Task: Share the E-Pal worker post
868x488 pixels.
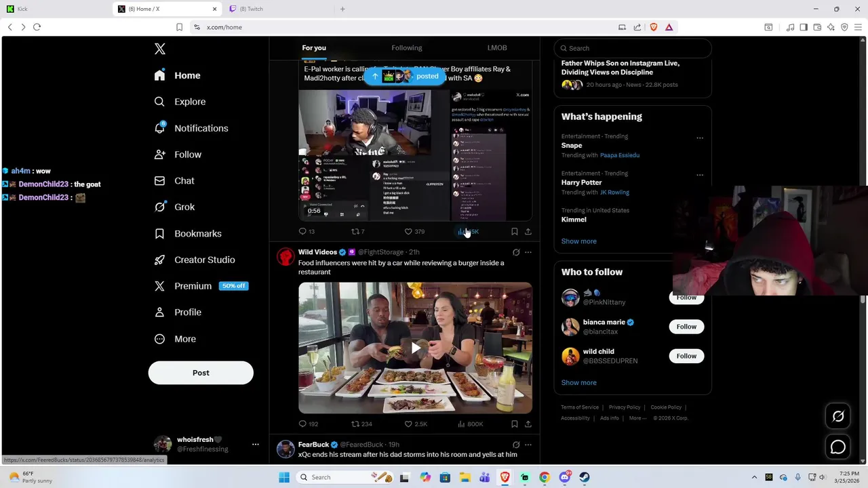Action: [x=528, y=232]
